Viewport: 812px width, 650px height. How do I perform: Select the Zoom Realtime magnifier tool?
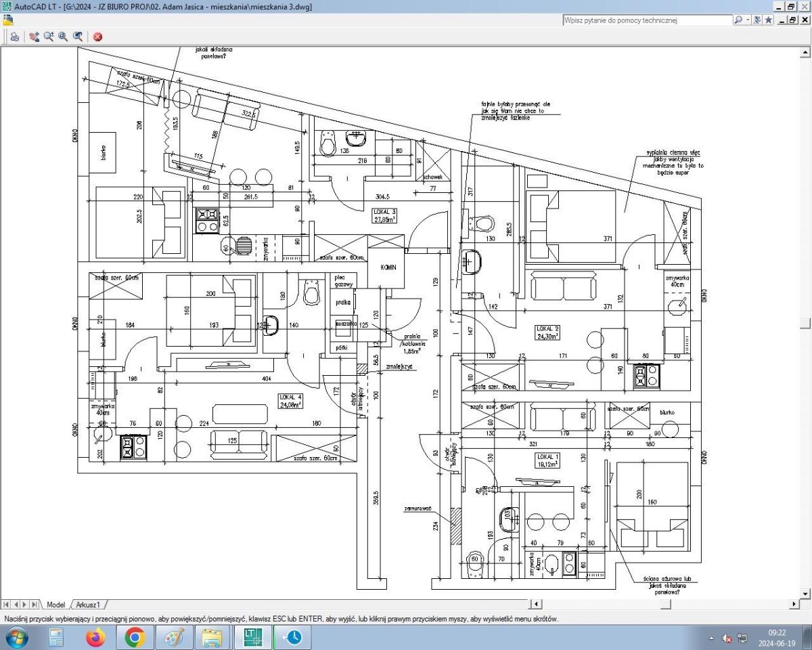[49, 37]
